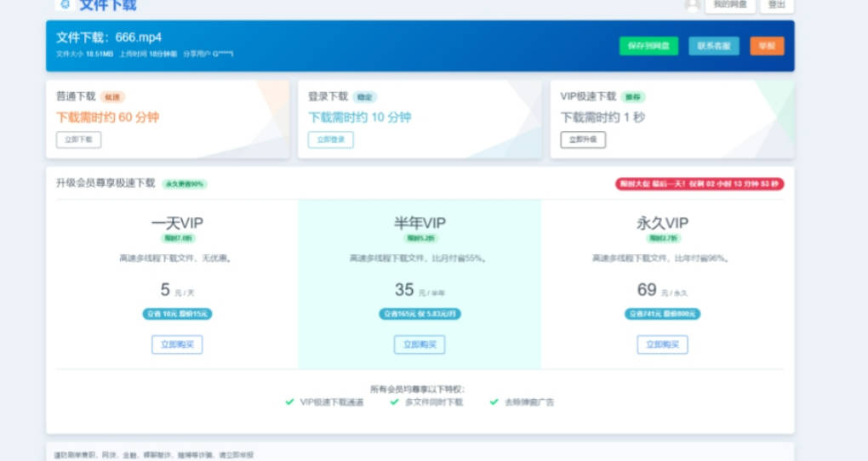Click the green discount tag under 永久VIP

point(663,238)
